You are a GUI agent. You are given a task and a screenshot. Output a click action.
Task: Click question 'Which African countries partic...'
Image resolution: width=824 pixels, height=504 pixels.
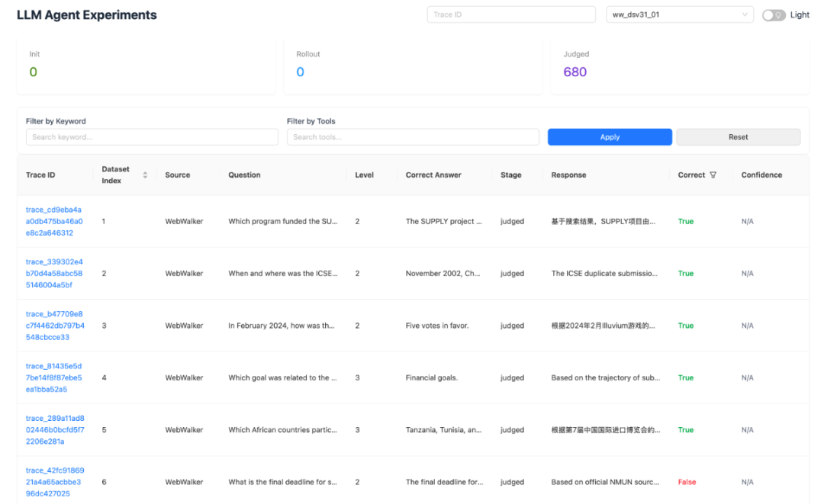pyautogui.click(x=283, y=429)
